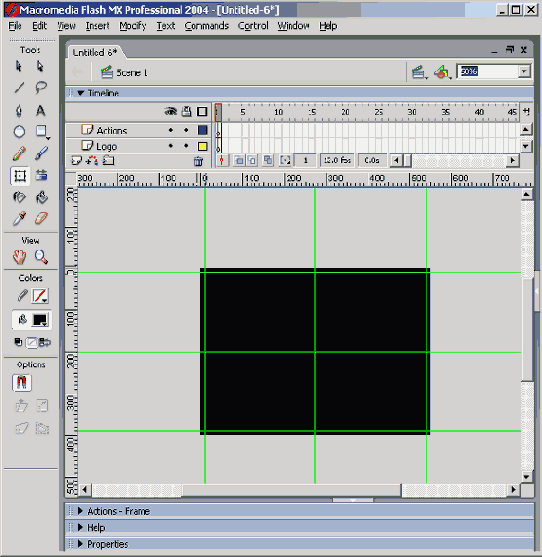This screenshot has width=542, height=557.
Task: Open the fill color swatch
Action: [40, 320]
